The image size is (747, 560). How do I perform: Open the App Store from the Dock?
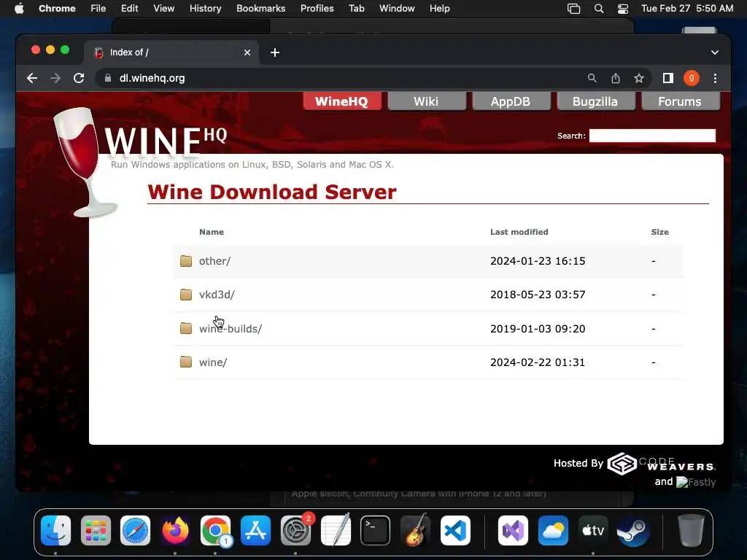[x=255, y=530]
